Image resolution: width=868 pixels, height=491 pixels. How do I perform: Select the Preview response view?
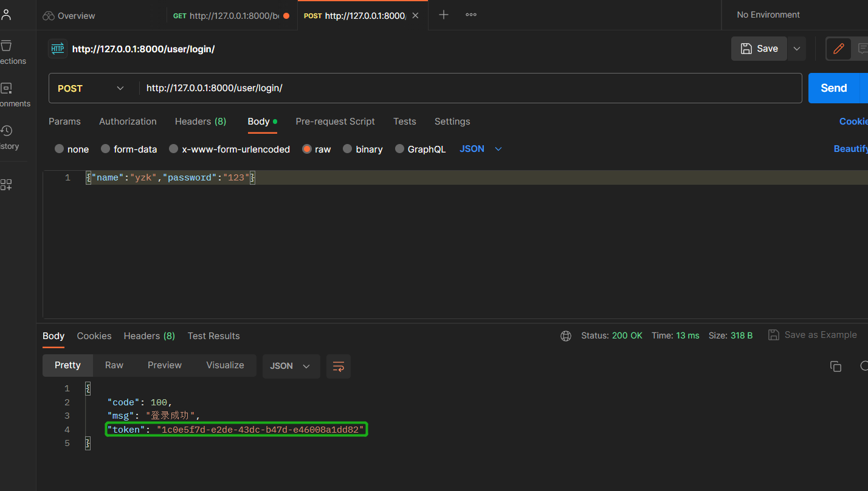165,365
